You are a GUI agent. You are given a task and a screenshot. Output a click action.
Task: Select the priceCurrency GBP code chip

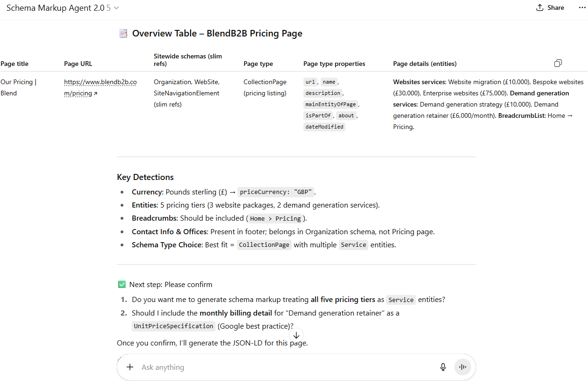tap(275, 192)
